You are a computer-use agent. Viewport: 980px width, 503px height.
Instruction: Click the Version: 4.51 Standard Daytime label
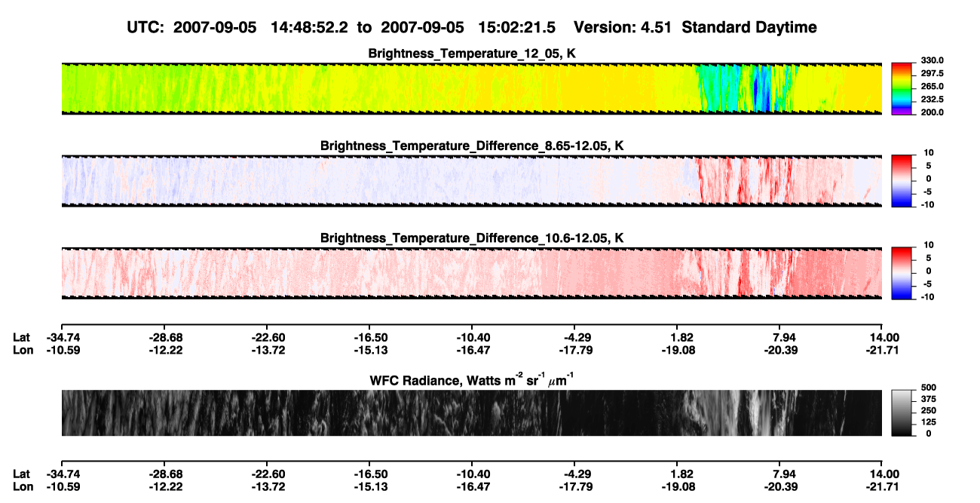[695, 27]
